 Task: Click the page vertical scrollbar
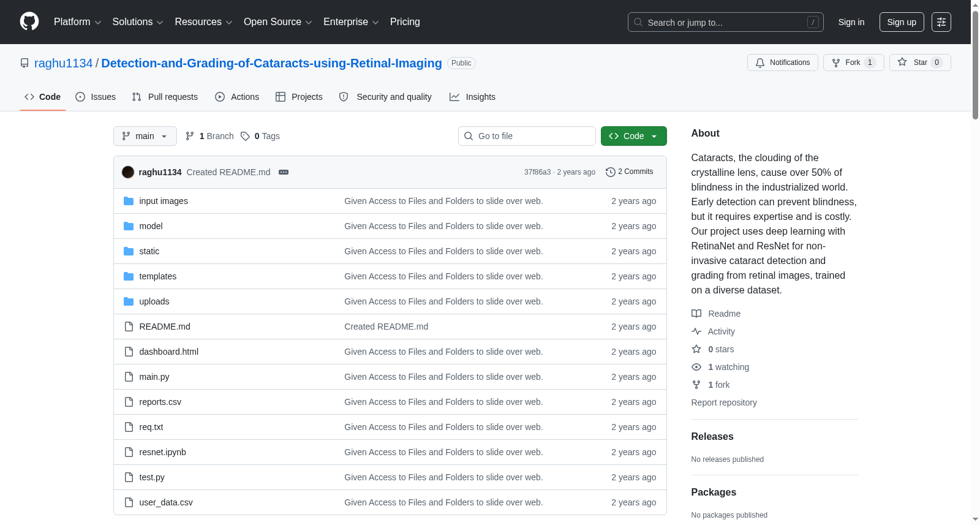tap(975, 262)
